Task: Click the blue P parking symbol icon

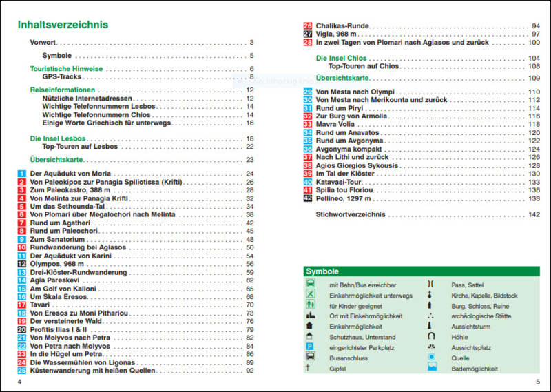Action: [x=309, y=347]
